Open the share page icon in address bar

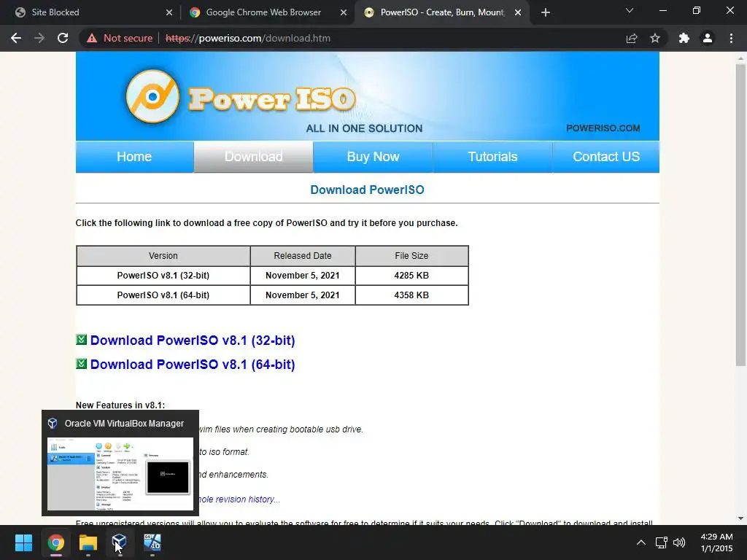(632, 38)
